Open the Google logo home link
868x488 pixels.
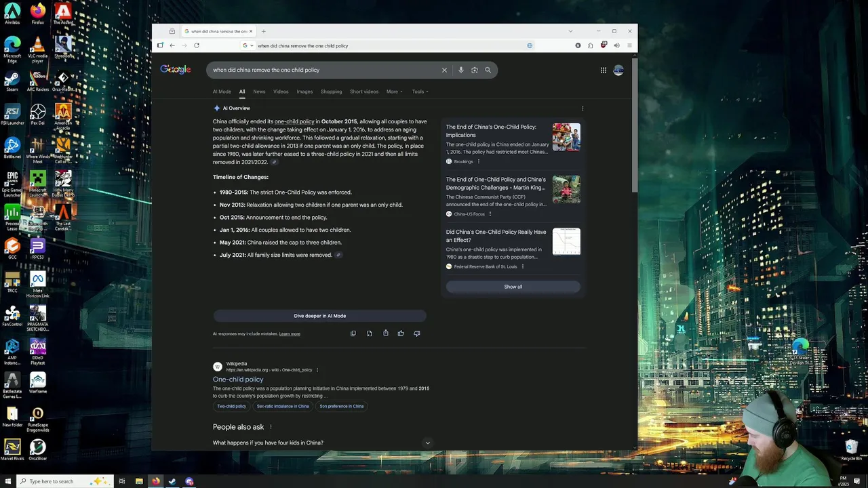(x=176, y=69)
